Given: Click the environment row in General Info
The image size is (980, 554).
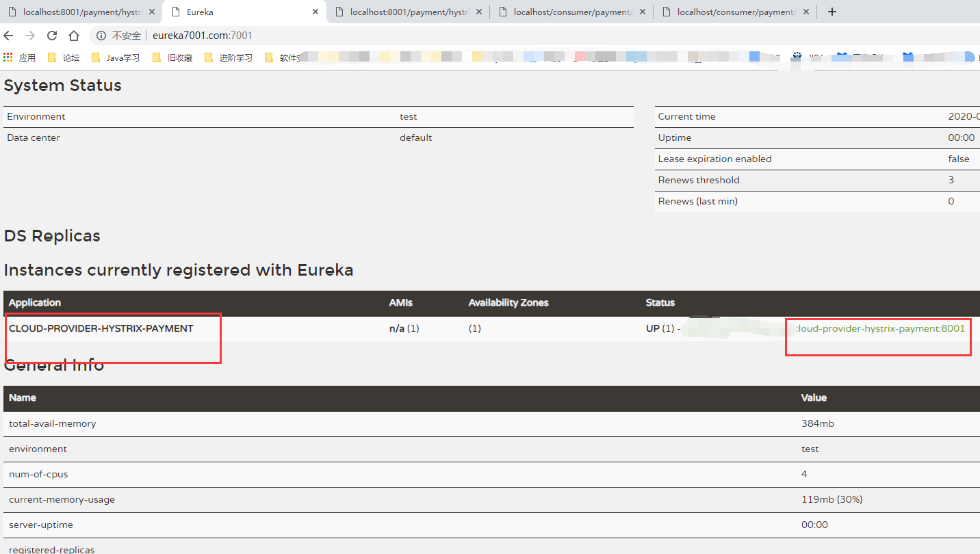Looking at the screenshot, I should [490, 449].
